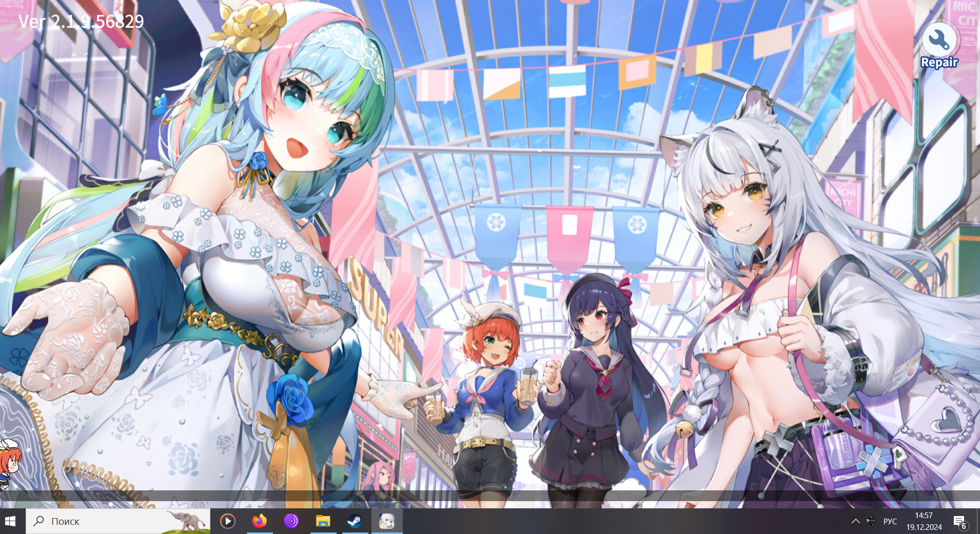Open the Repair wrench tool

939,46
